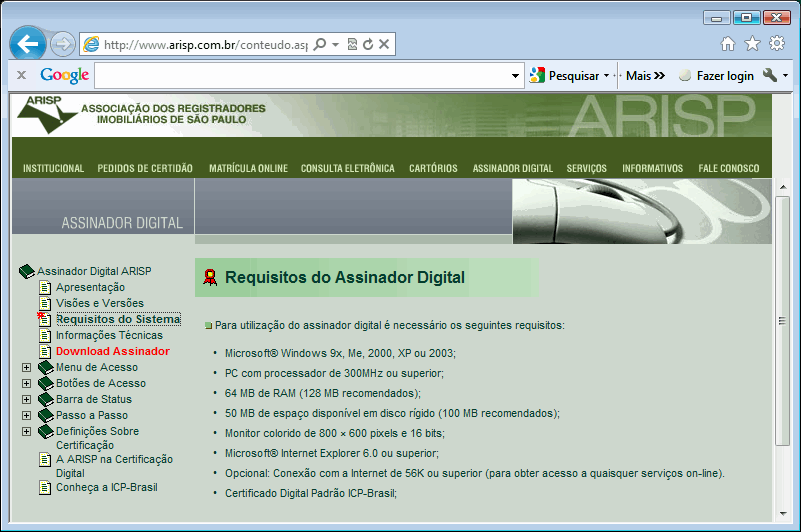801x532 pixels.
Task: Open Informações Técnicas link
Action: [109, 335]
